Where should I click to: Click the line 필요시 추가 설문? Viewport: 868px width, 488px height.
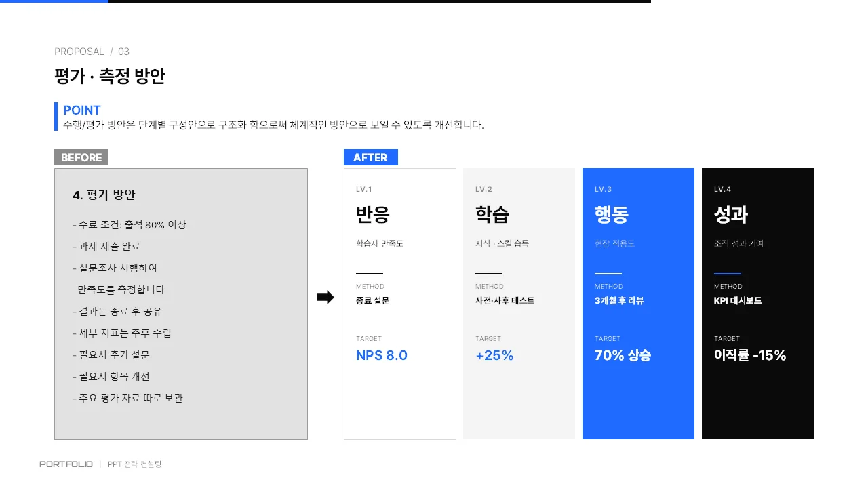coord(111,355)
